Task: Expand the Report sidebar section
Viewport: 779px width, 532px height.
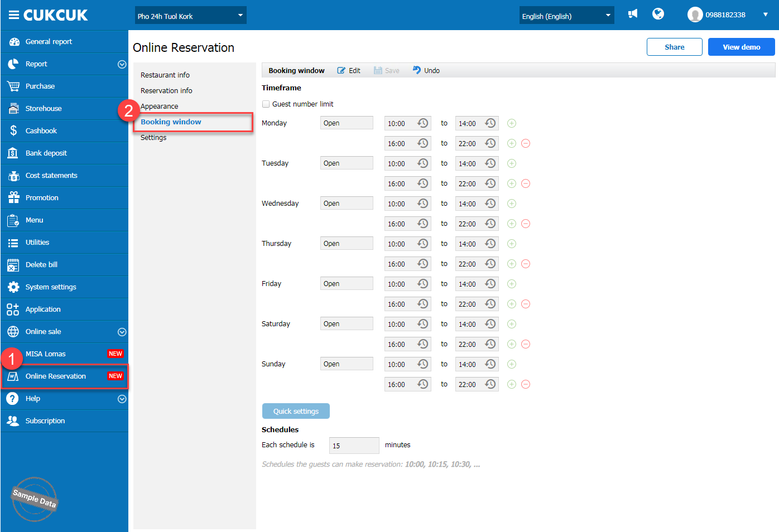Action: (122, 64)
